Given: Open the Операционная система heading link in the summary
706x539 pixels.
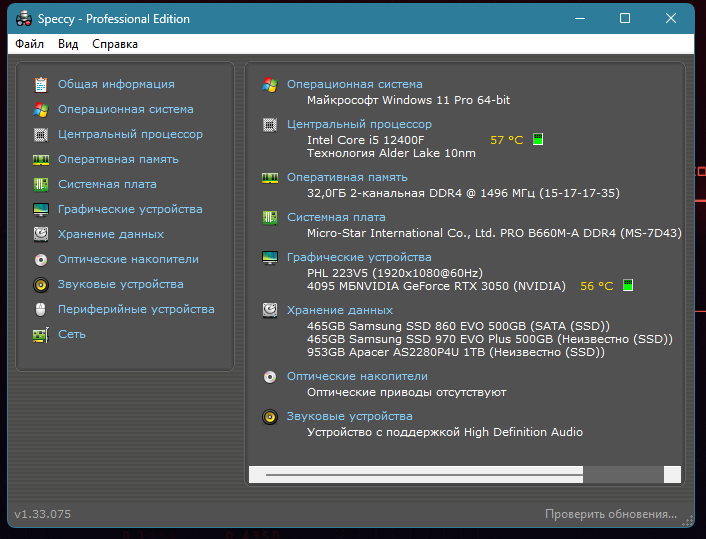Looking at the screenshot, I should [x=355, y=84].
